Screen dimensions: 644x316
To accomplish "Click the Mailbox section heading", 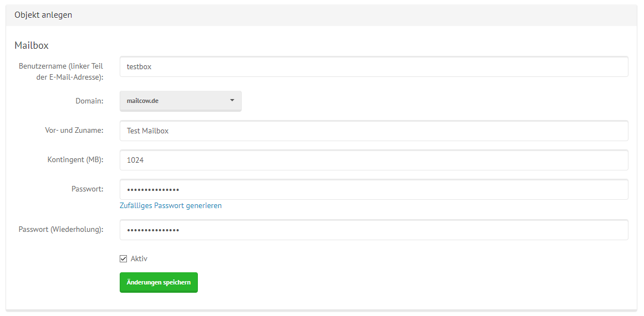I will click(32, 45).
